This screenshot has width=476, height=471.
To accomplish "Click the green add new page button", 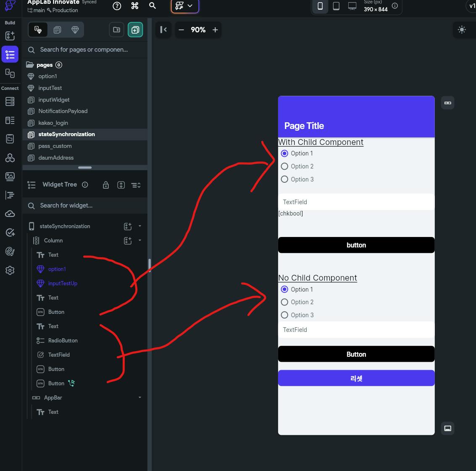I will [135, 30].
